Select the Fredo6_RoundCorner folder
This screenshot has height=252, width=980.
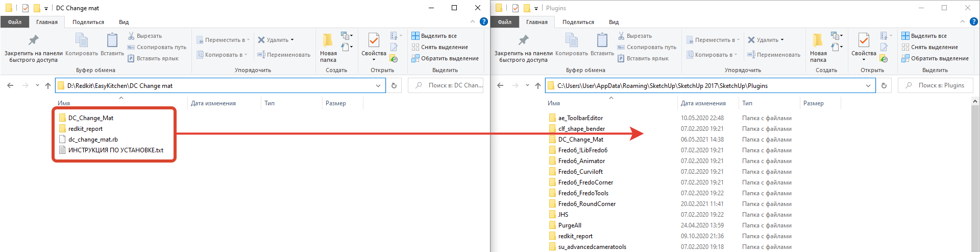(586, 204)
